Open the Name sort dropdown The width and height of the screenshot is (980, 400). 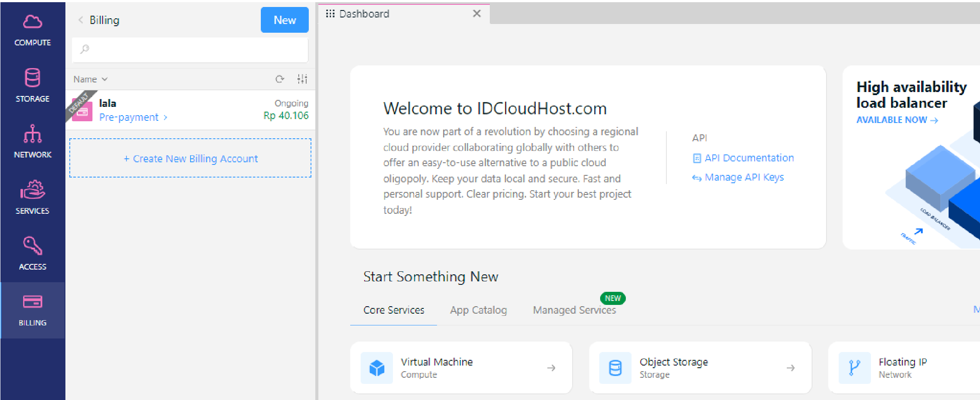coord(90,79)
